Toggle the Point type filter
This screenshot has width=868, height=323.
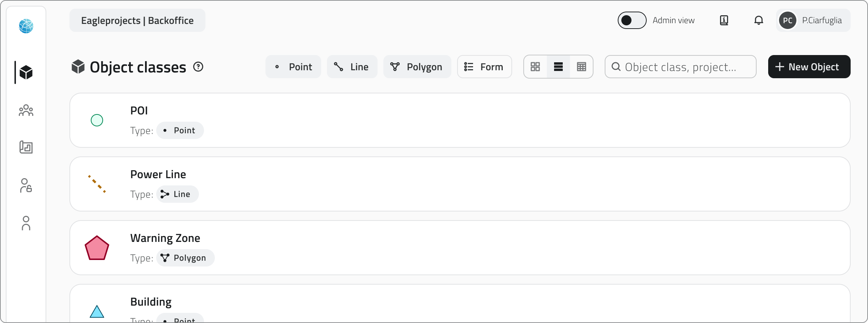293,67
